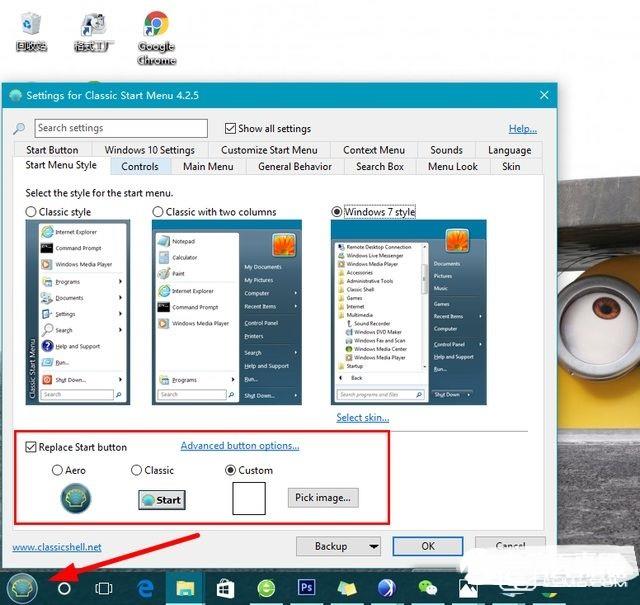This screenshot has height=605, width=640.
Task: Open Advanced button options link
Action: 240,446
